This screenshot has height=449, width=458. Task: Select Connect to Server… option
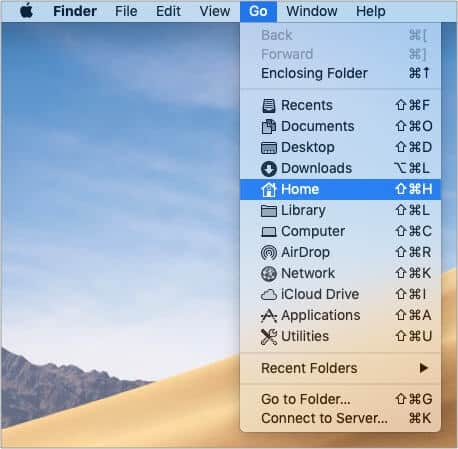[x=340, y=418]
